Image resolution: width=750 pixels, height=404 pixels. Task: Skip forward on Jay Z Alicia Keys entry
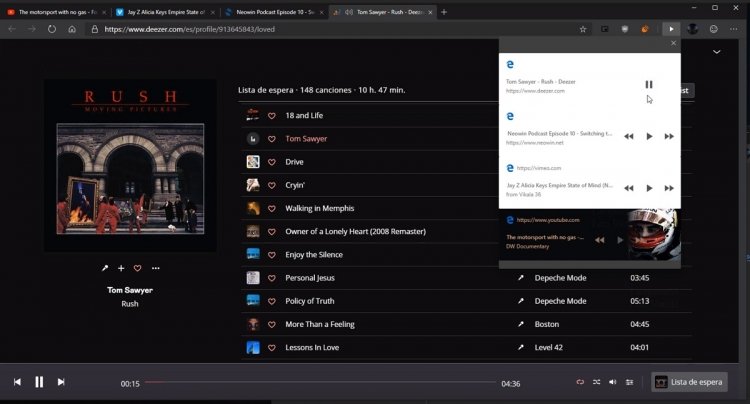[669, 188]
